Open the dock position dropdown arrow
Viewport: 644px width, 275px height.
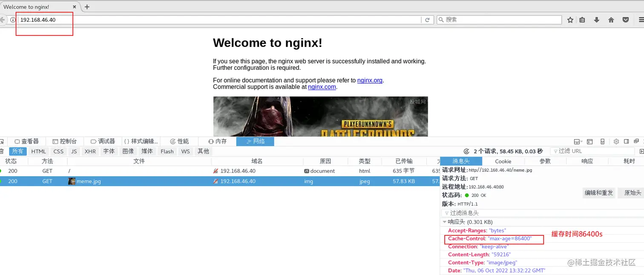pos(581,141)
